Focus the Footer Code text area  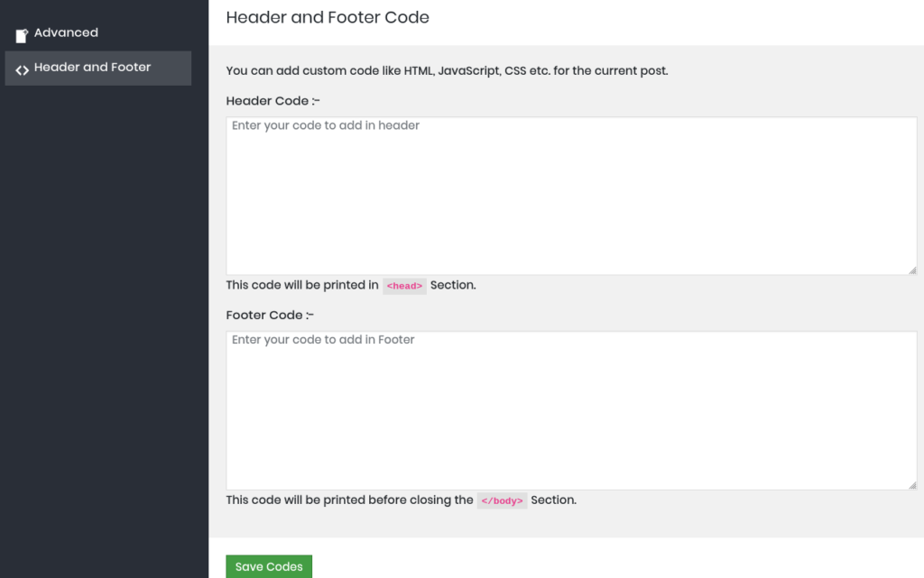[x=570, y=410]
